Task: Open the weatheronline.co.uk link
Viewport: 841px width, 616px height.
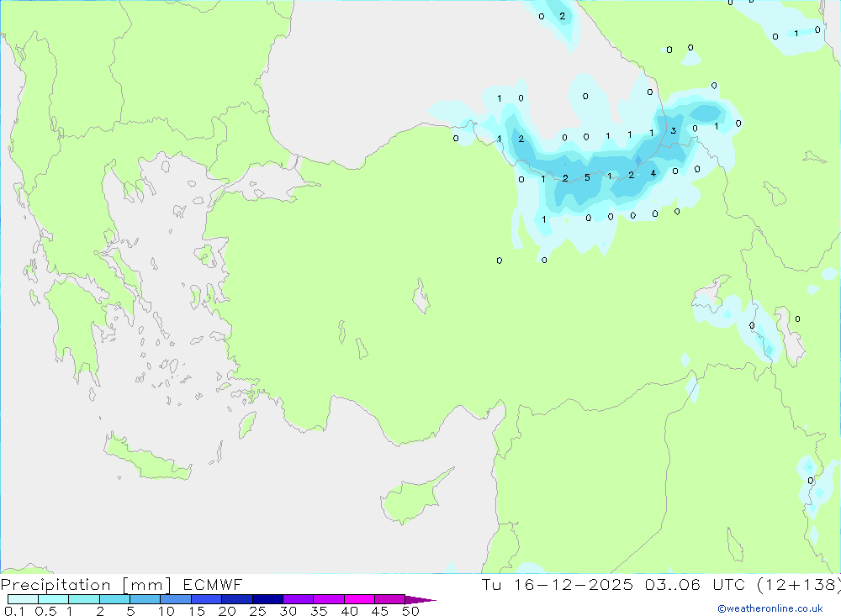Action: [x=770, y=608]
